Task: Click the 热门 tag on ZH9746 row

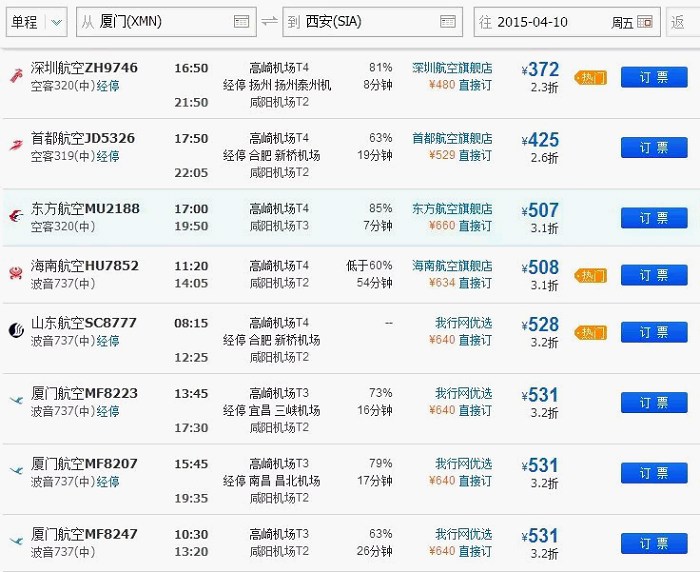Action: coord(591,78)
